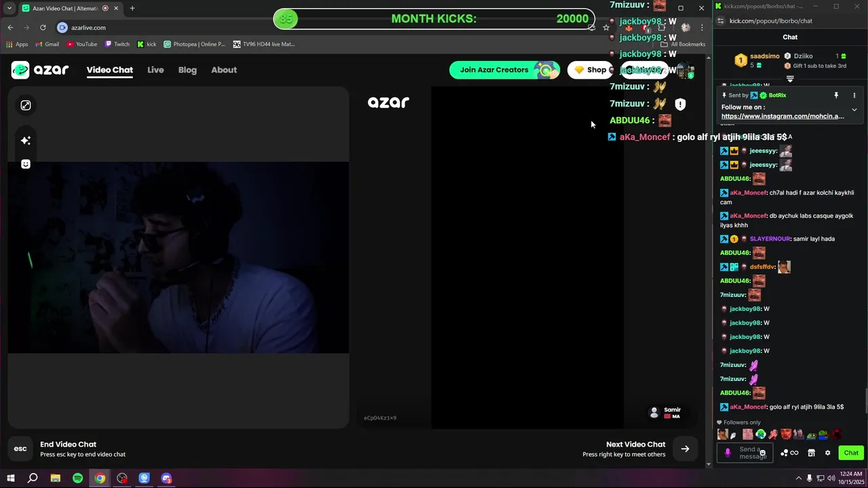Screen dimensions: 868x488
Task: Open Windows Start menu
Action: pos(11,479)
